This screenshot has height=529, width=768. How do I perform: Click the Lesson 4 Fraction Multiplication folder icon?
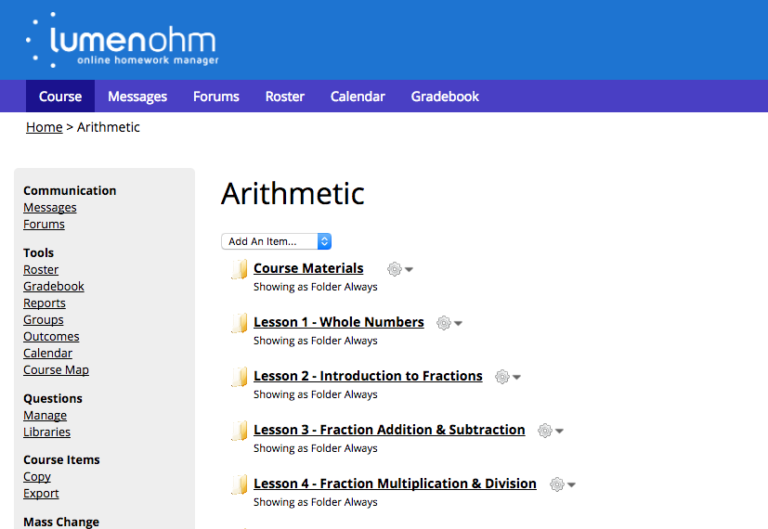239,485
